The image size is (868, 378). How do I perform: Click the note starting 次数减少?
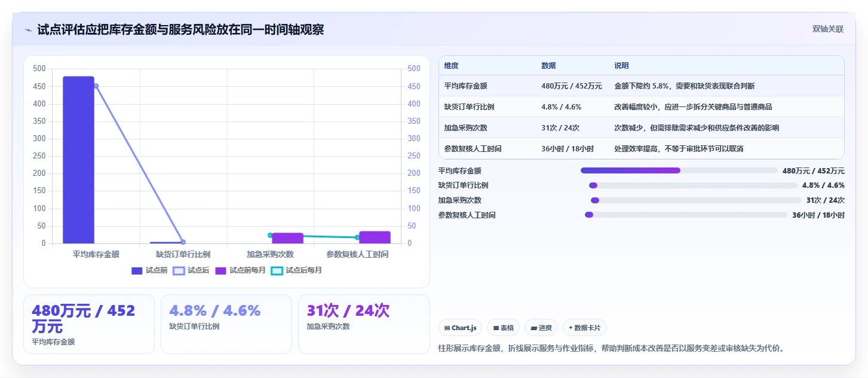click(697, 128)
